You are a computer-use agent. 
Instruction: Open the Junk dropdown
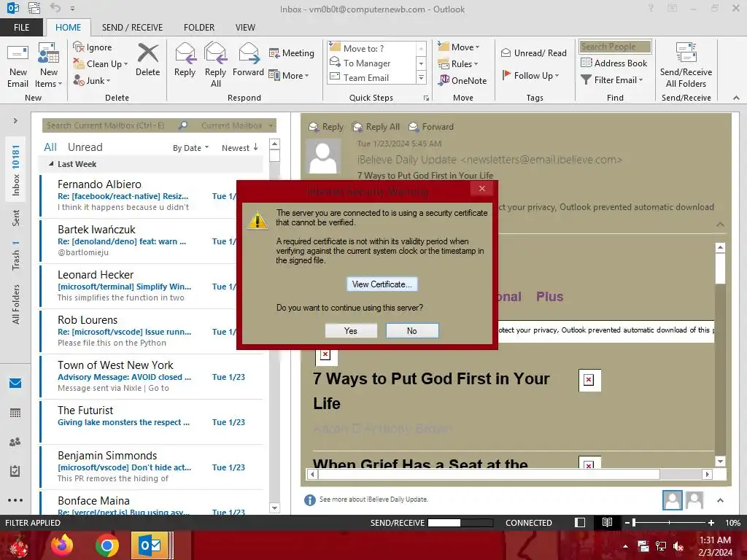92,80
